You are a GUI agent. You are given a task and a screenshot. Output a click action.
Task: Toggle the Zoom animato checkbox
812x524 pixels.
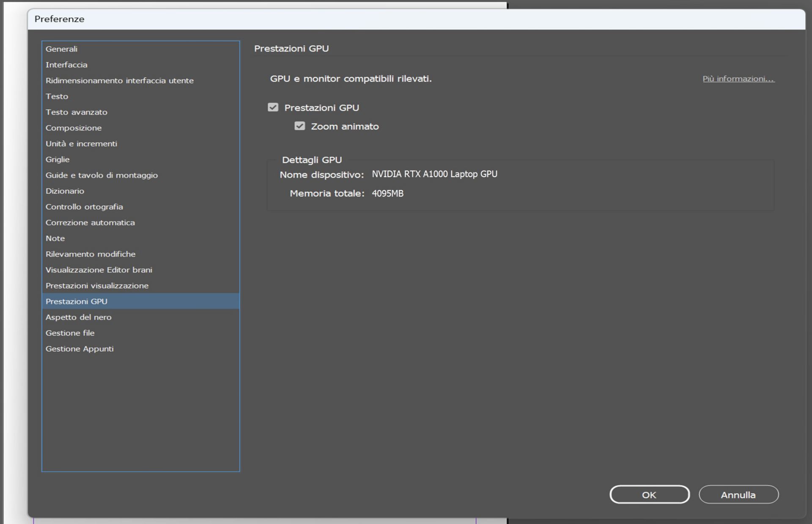pos(299,126)
